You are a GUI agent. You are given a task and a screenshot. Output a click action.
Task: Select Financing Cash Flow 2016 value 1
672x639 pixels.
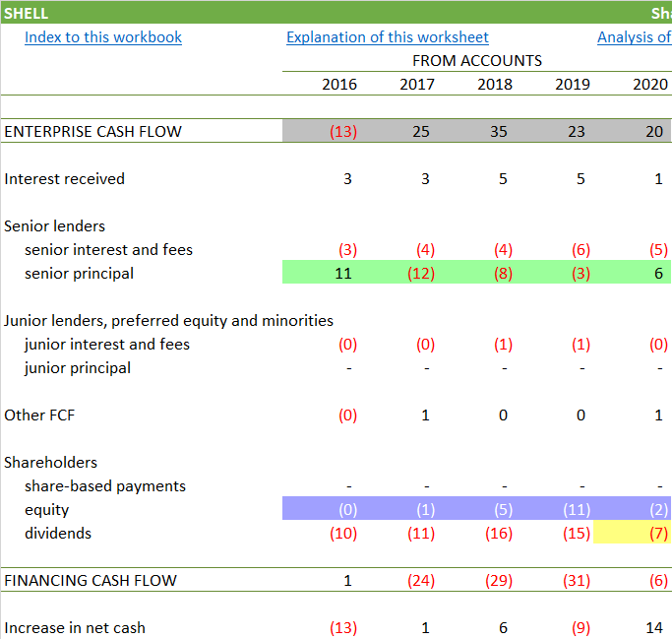[347, 580]
